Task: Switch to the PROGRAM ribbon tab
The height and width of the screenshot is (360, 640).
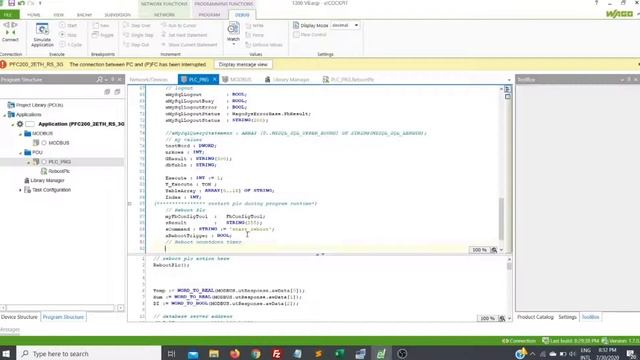Action: 209,15
